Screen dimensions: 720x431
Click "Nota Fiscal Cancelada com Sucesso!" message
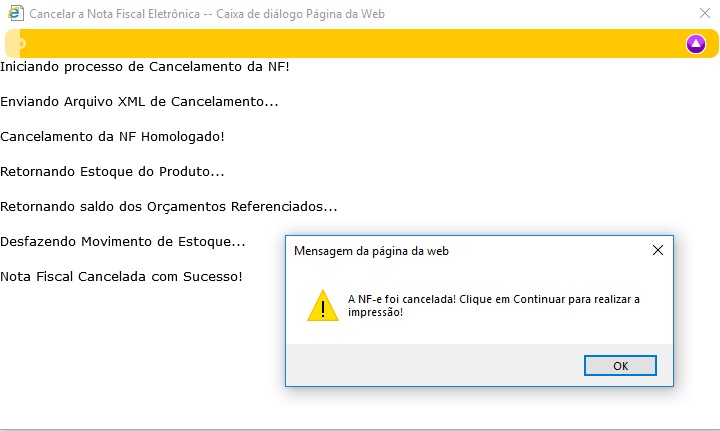[x=121, y=276]
